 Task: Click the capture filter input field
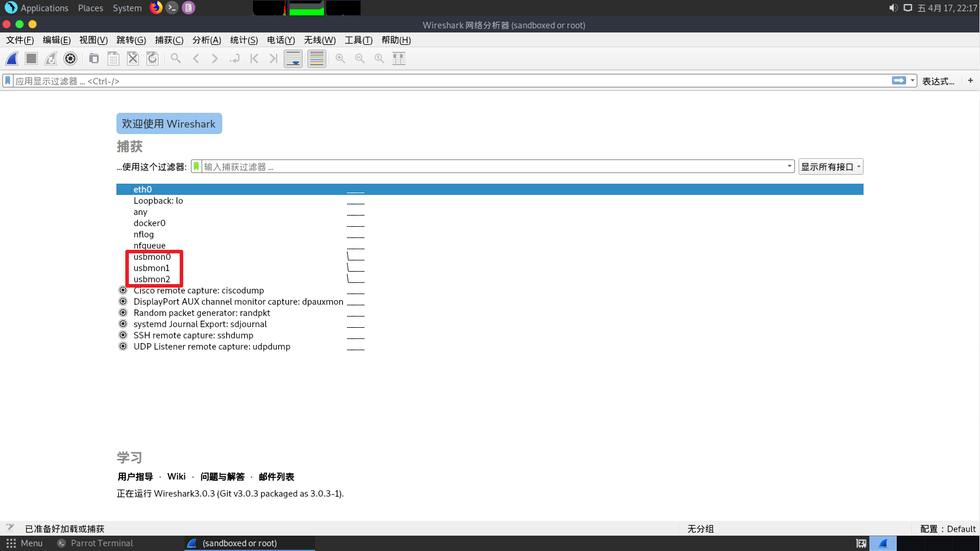[x=494, y=167]
